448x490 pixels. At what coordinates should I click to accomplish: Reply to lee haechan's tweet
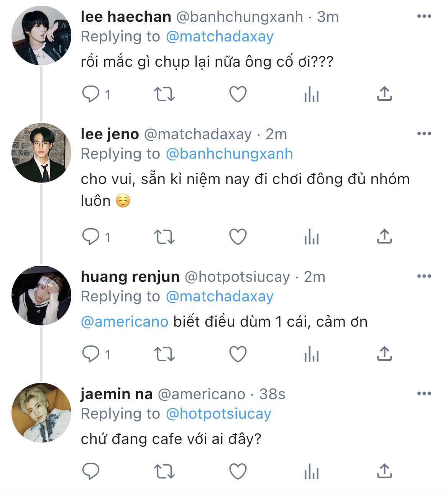point(91,94)
